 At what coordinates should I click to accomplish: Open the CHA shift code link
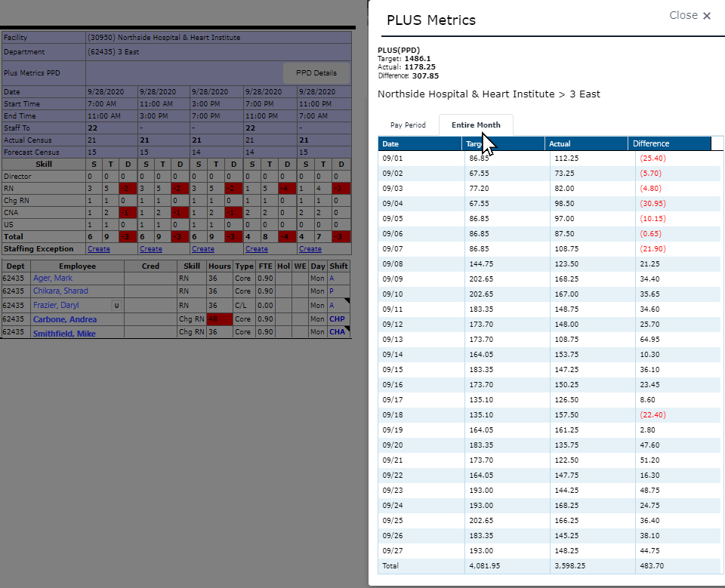tap(336, 334)
